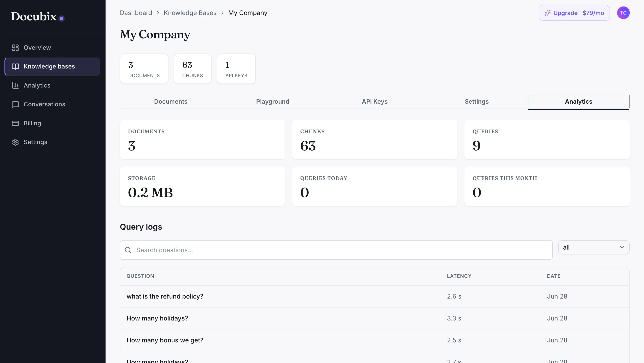The image size is (644, 363).
Task: Click the 63 Chunks summary card
Action: (193, 69)
